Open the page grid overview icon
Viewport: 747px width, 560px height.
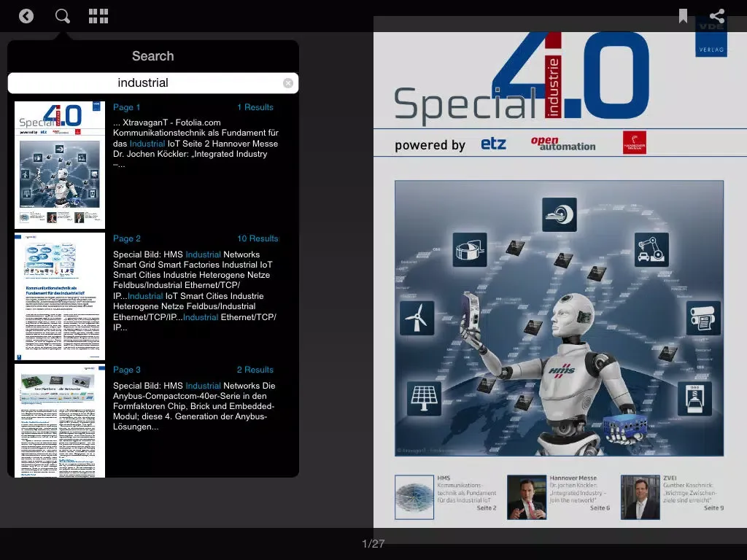(98, 16)
